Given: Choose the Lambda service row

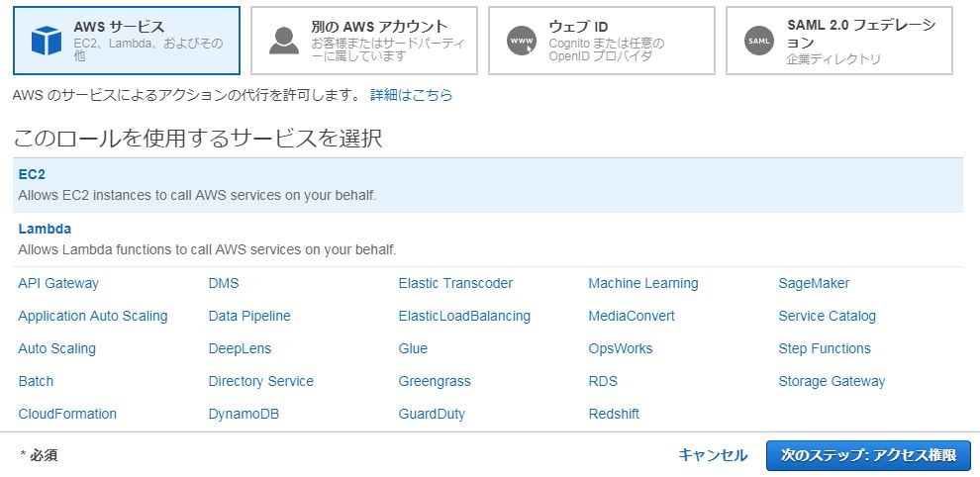Looking at the screenshot, I should 487,239.
